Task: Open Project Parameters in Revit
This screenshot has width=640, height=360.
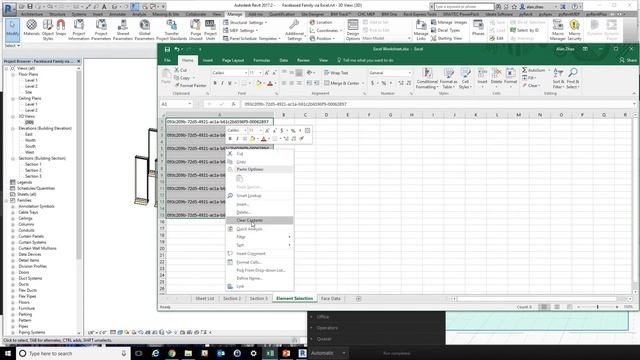Action: [101, 29]
